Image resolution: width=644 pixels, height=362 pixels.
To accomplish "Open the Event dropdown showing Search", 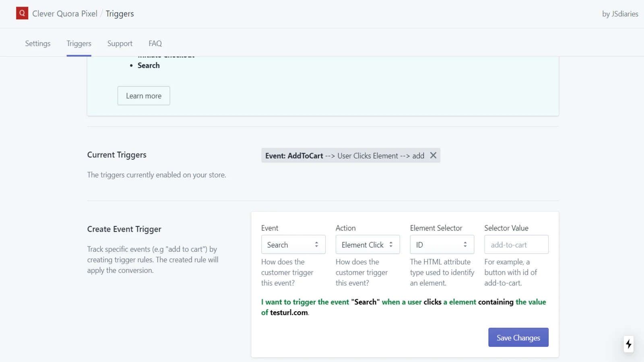I will pos(293,245).
